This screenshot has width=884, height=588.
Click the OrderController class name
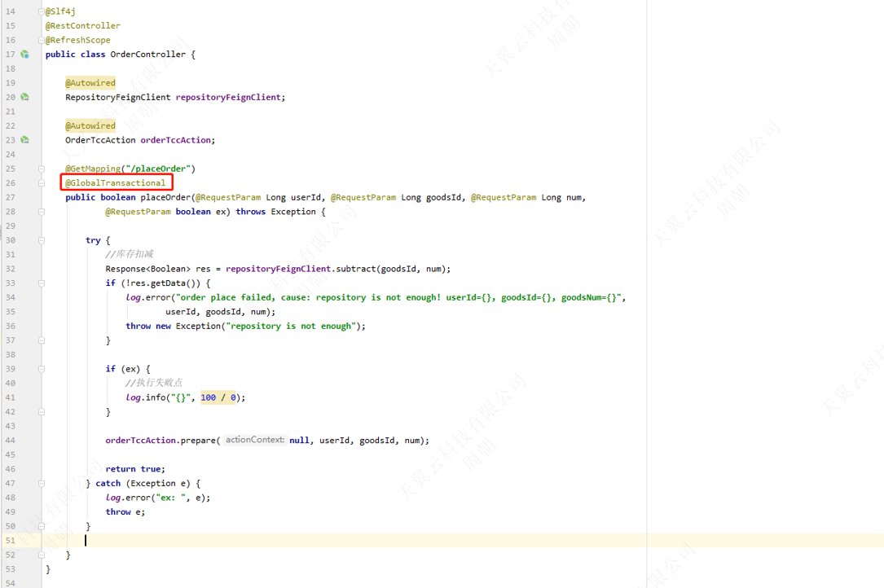(x=147, y=54)
